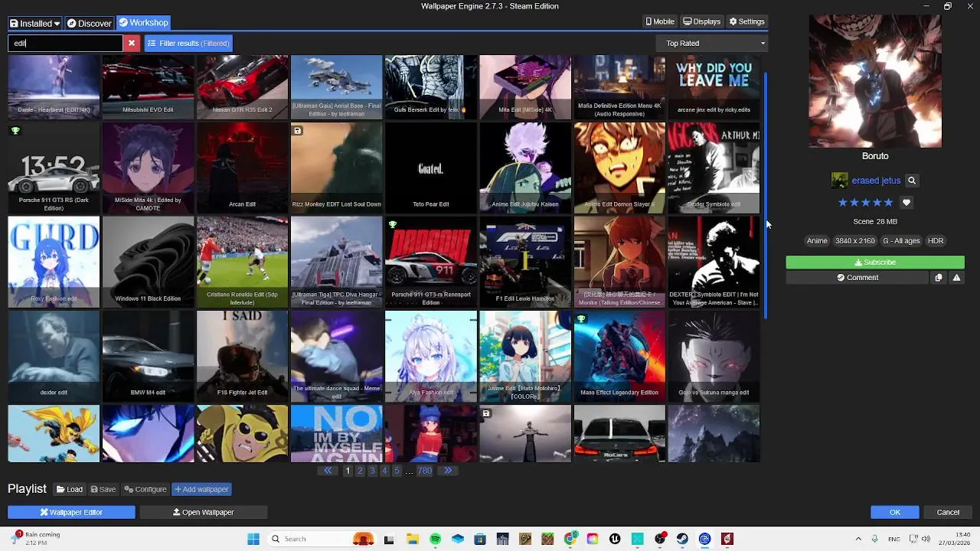Screen dimensions: 980x551
Task: Configure the playlist
Action: point(145,489)
